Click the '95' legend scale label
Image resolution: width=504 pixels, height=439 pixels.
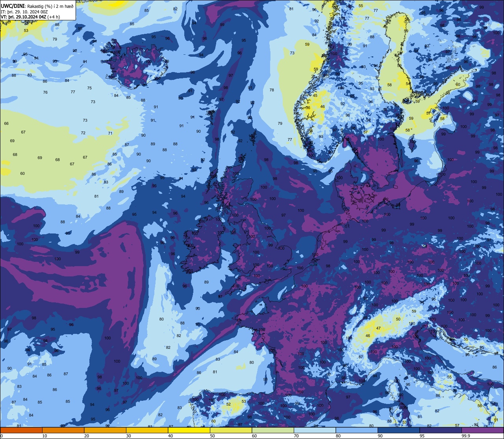click(422, 436)
